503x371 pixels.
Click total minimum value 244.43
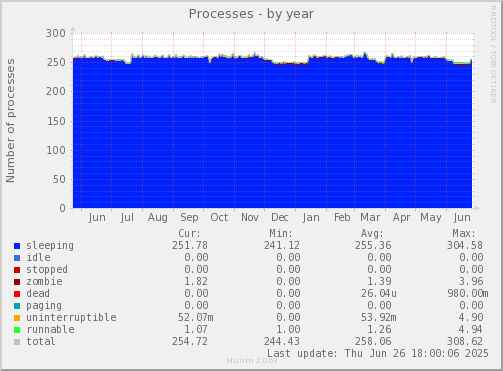click(x=282, y=342)
